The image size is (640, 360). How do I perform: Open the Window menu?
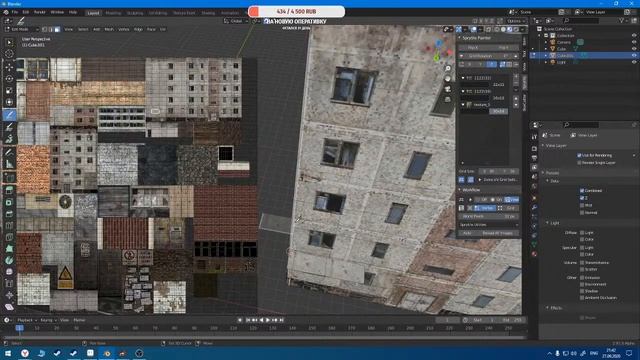57,12
